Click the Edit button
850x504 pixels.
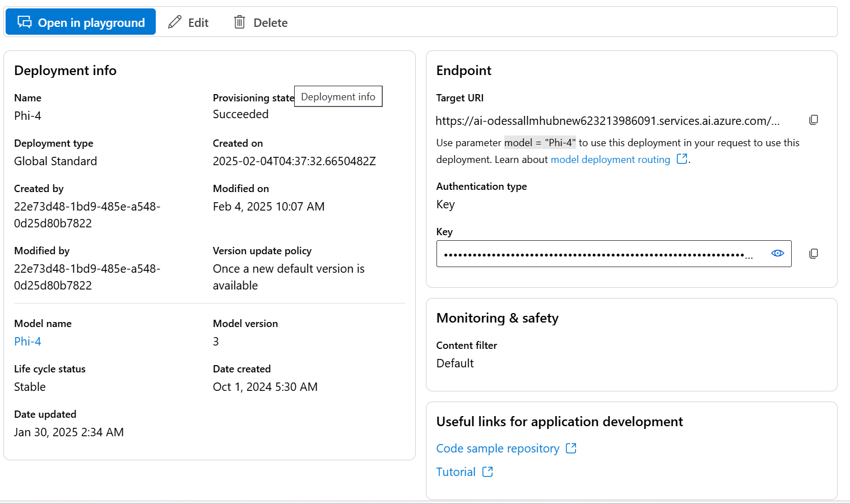[188, 22]
